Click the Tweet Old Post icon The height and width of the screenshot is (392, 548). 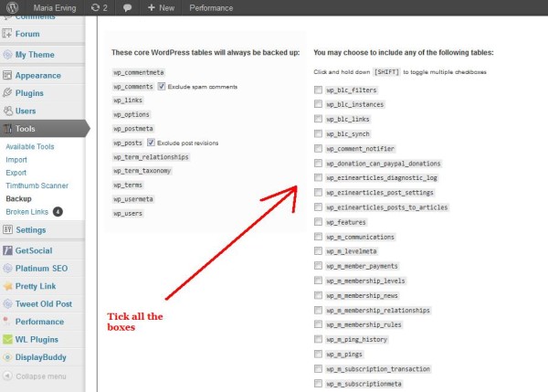point(7,303)
